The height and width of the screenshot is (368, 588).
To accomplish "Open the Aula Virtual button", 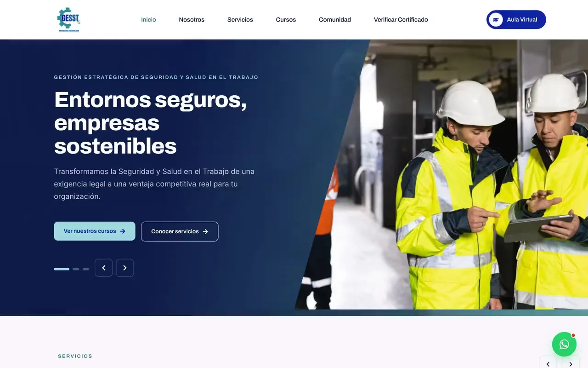I will click(516, 20).
